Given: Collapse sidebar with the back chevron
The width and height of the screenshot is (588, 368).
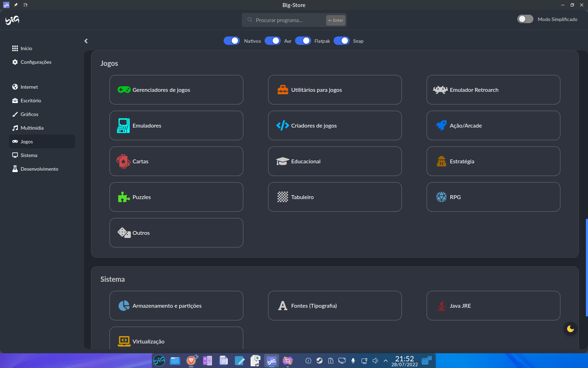Looking at the screenshot, I should pyautogui.click(x=86, y=41).
